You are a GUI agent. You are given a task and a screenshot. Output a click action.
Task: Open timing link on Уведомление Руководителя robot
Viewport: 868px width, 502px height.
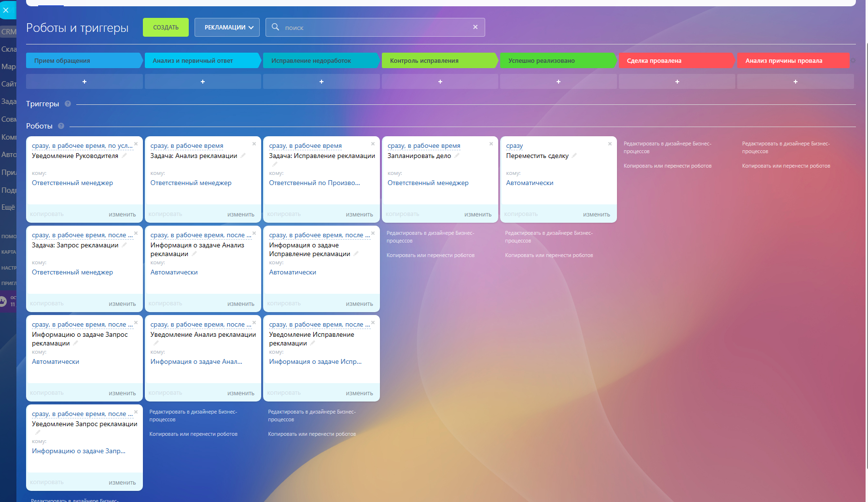click(82, 145)
